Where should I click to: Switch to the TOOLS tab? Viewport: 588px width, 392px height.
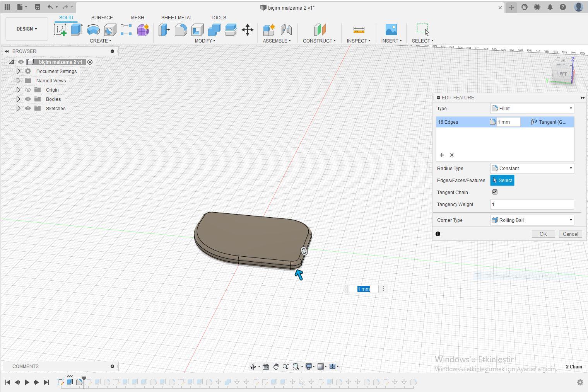pos(218,17)
